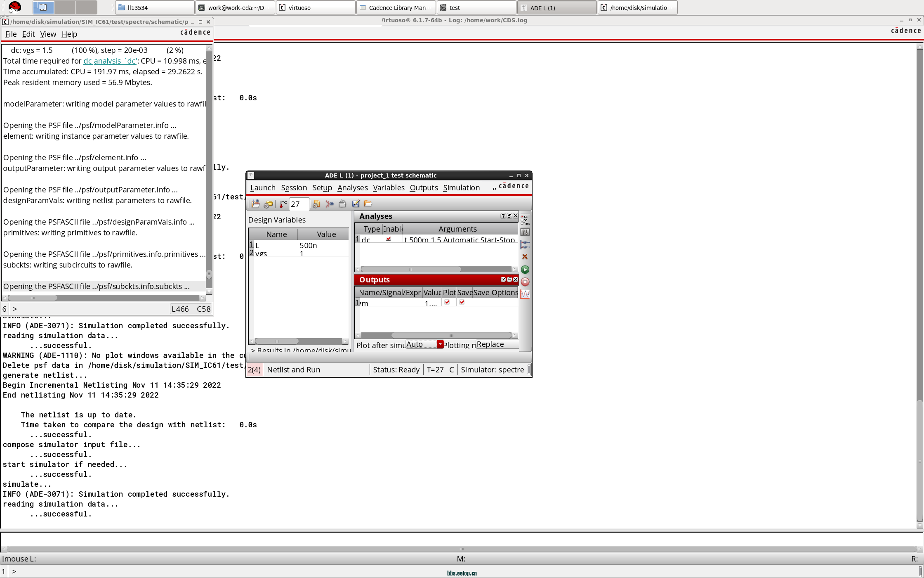
Task: Click value 1 of variable vgs
Action: pyautogui.click(x=323, y=253)
